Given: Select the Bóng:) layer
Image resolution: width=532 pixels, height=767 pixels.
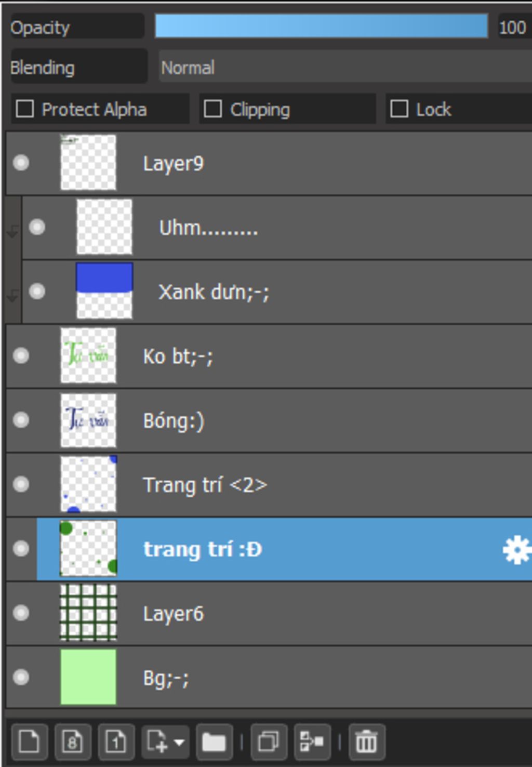Looking at the screenshot, I should click(x=269, y=420).
